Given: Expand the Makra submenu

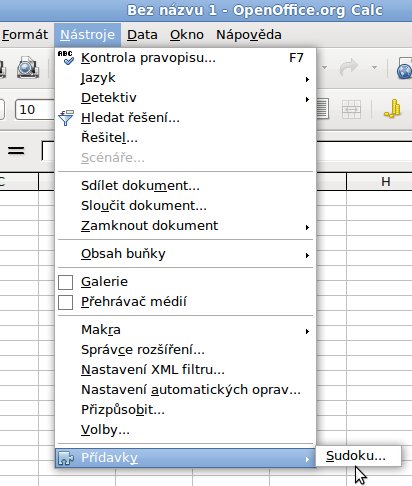Looking at the screenshot, I should pyautogui.click(x=185, y=330).
